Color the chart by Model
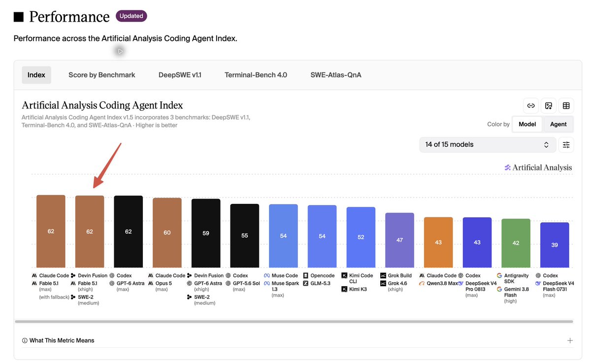Viewport: 591px width, 364px height. pos(527,124)
